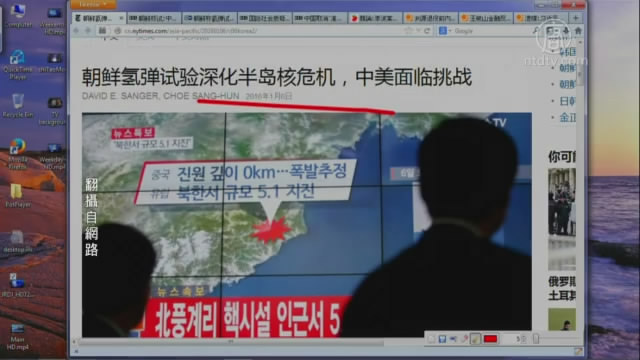Screen dimensions: 640x360
Task: Switch to the tab with red favicon
Action: pyautogui.click(x=375, y=18)
